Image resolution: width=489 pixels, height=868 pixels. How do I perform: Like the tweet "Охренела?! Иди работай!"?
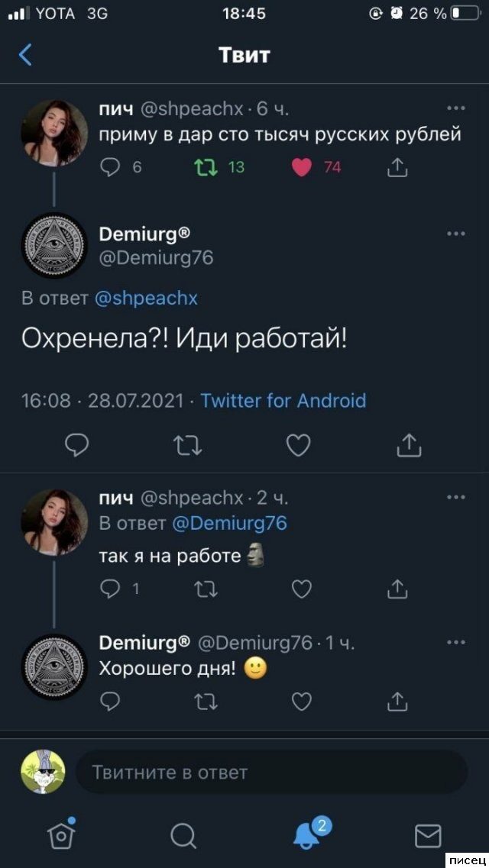click(x=299, y=445)
